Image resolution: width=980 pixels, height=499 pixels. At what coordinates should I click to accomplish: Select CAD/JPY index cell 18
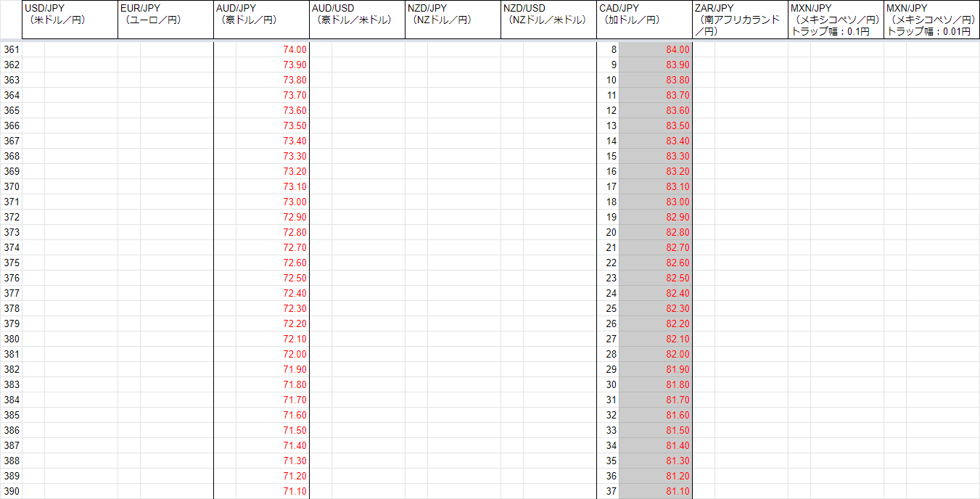[608, 202]
